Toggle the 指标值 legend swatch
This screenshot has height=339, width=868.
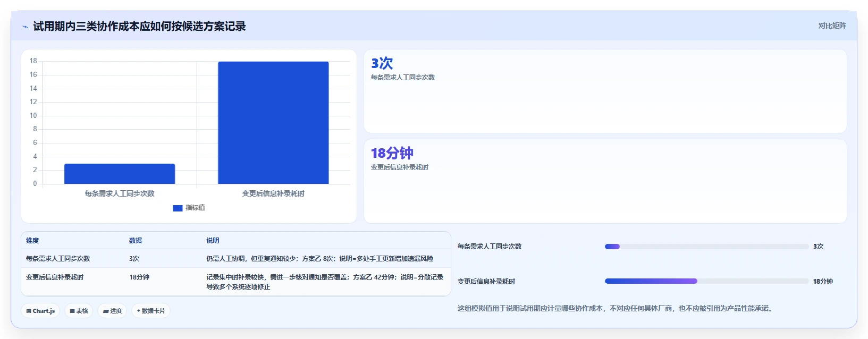coord(178,208)
